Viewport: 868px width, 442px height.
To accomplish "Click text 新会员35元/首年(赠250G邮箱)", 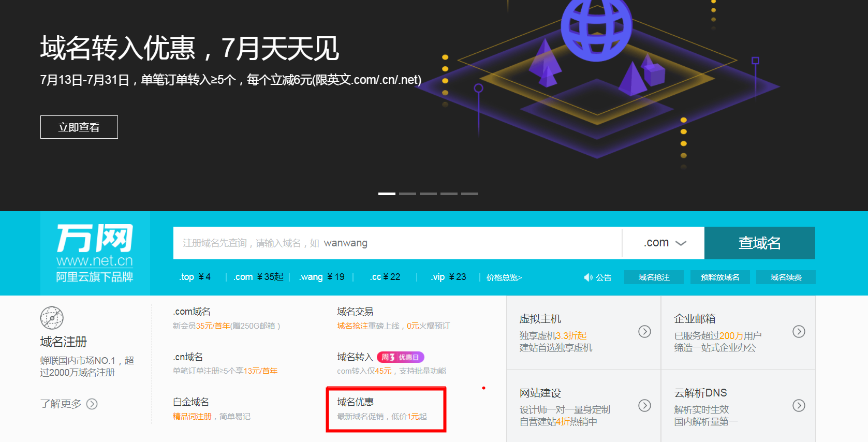I will point(226,326).
